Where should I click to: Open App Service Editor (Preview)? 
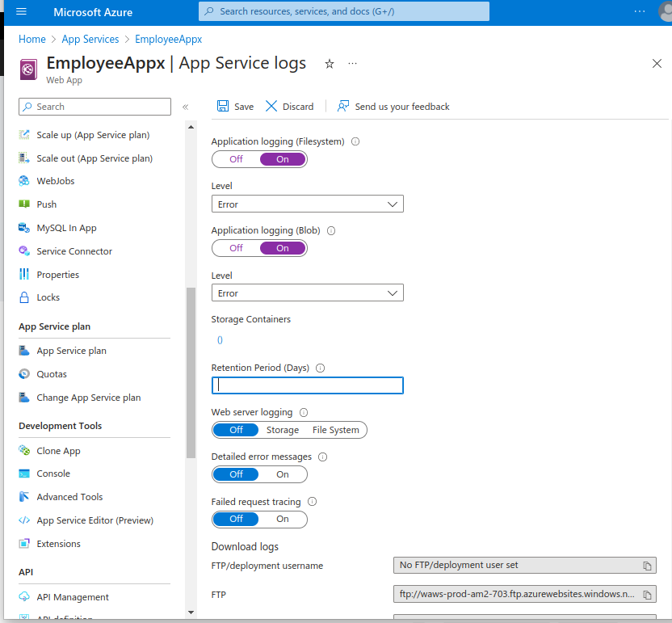[x=94, y=520]
